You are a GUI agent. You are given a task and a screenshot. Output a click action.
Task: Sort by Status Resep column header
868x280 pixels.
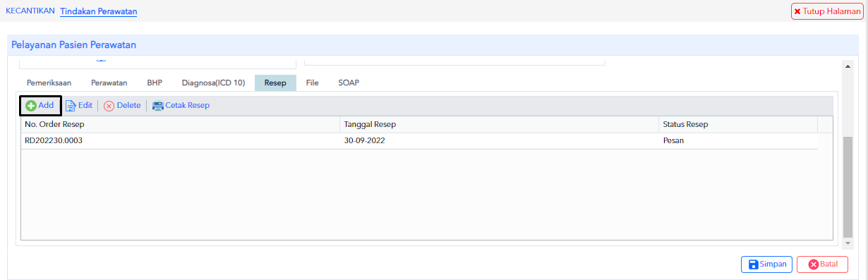[x=737, y=124]
